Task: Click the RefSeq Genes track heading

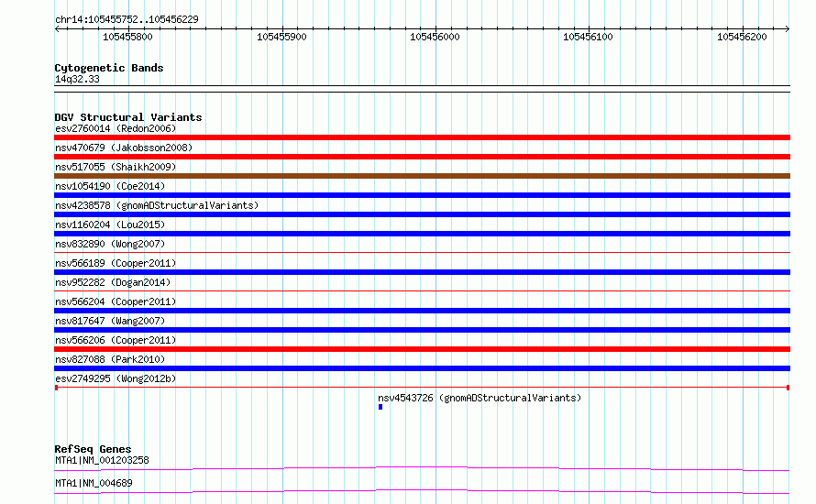Action: tap(93, 449)
